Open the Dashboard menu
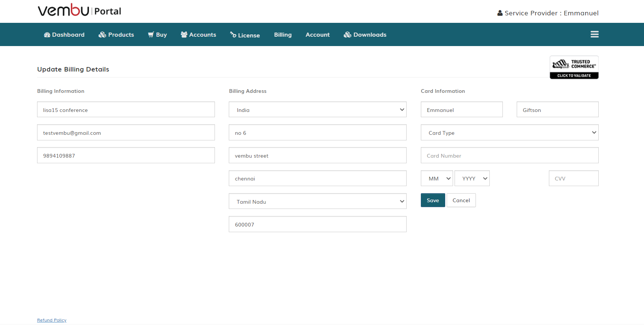Viewport: 644px width, 325px height. click(64, 35)
